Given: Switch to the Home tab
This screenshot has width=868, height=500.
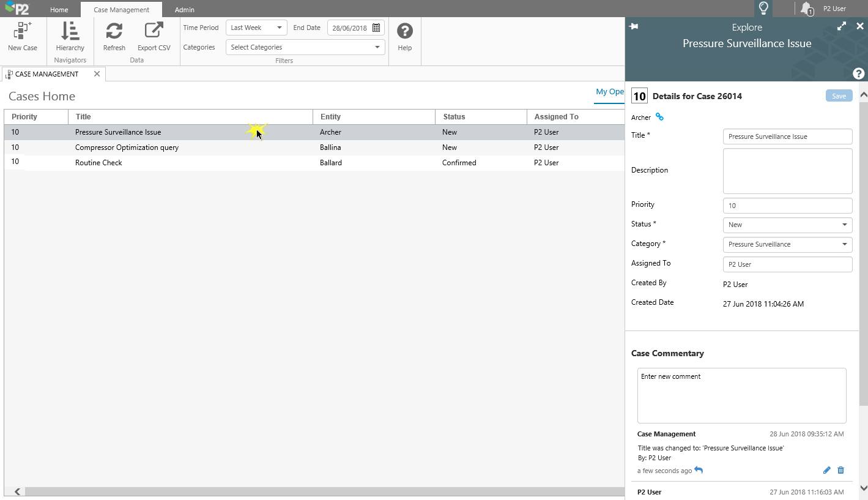Looking at the screenshot, I should pos(59,10).
